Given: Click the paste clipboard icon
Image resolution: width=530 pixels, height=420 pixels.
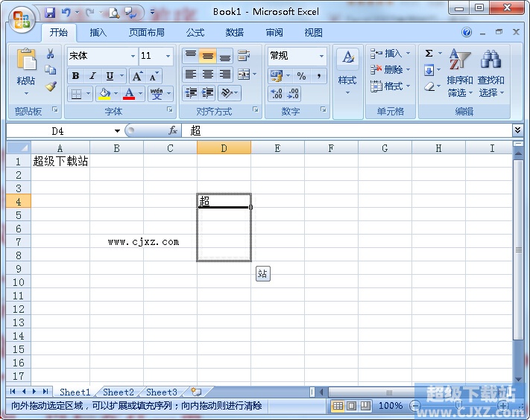Looking at the screenshot, I should coord(26,60).
